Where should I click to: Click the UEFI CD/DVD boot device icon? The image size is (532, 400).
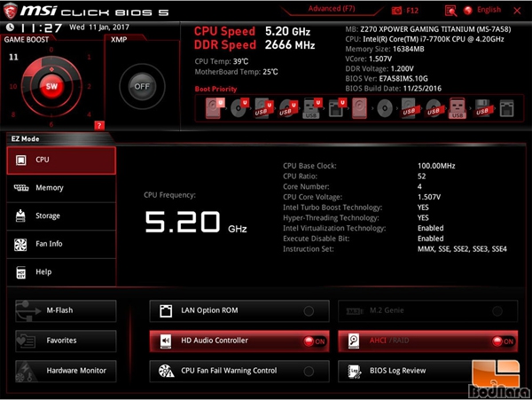click(x=239, y=108)
